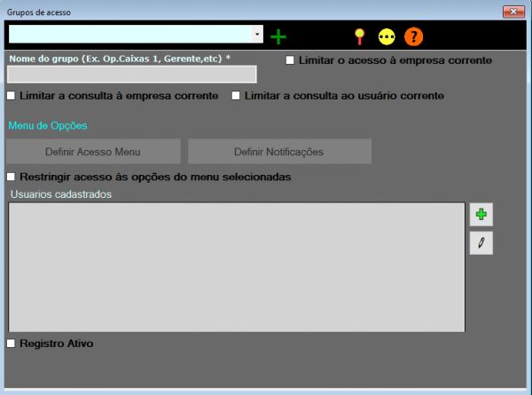Expand the group selection dropdown arrow
532x395 pixels.
tap(257, 34)
